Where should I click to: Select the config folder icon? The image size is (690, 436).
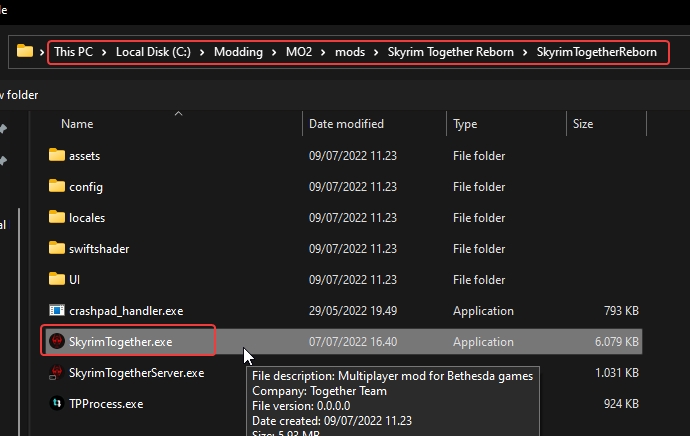coord(57,187)
